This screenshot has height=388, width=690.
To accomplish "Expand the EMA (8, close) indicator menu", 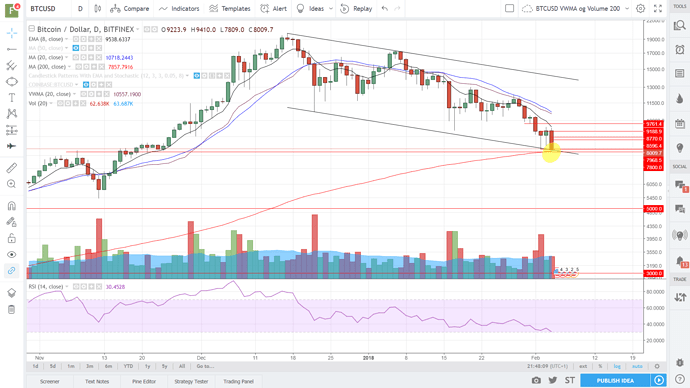I will pyautogui.click(x=67, y=39).
